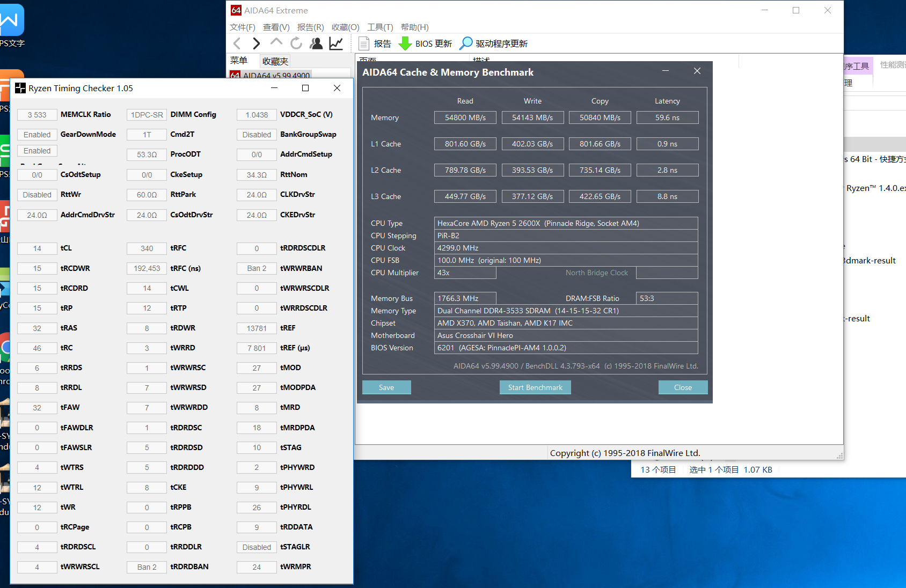
Task: Click the tREF value 13781 box
Action: coord(257,328)
